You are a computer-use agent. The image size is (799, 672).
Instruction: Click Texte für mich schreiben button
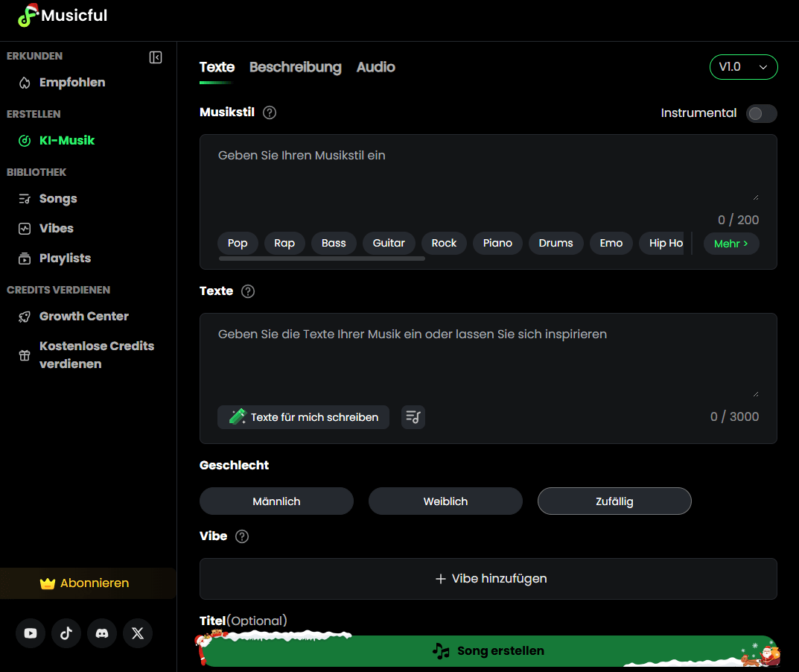tap(303, 417)
